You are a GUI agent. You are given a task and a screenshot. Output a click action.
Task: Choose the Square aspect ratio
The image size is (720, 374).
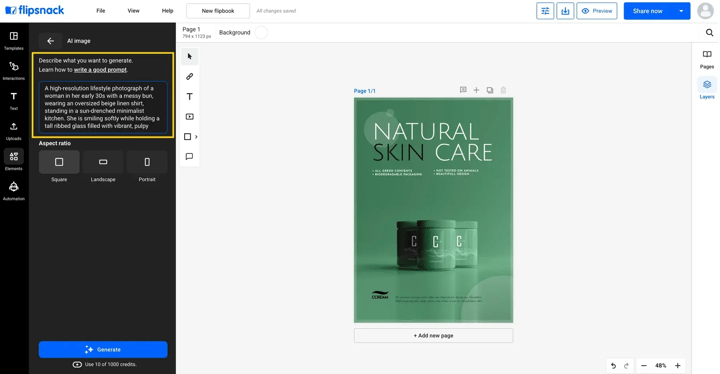(59, 162)
